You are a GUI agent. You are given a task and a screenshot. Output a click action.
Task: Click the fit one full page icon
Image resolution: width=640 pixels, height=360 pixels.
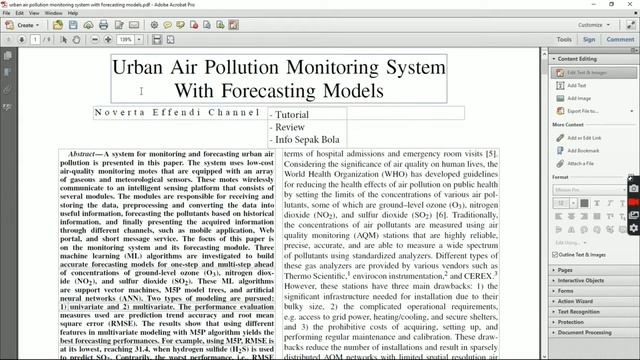[171, 40]
